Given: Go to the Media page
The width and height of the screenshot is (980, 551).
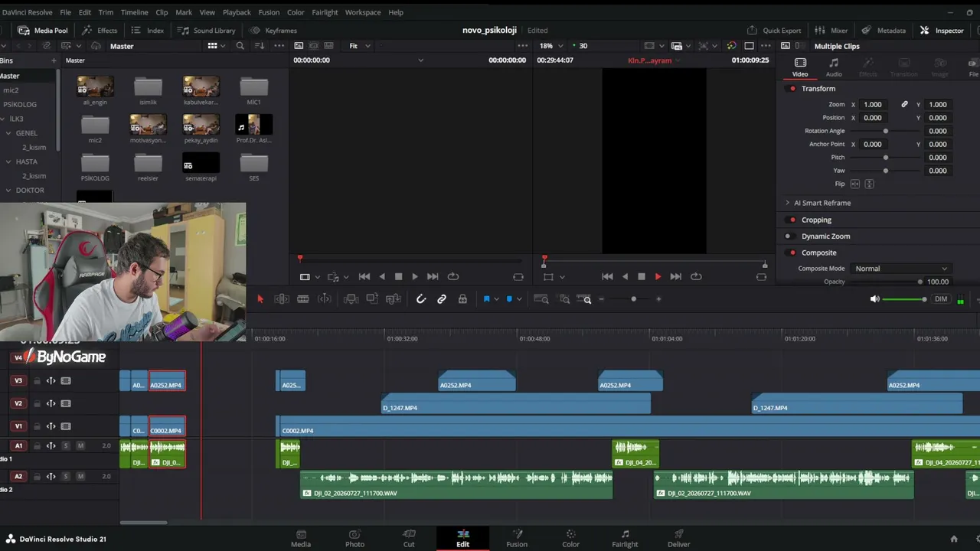Looking at the screenshot, I should pos(301,538).
